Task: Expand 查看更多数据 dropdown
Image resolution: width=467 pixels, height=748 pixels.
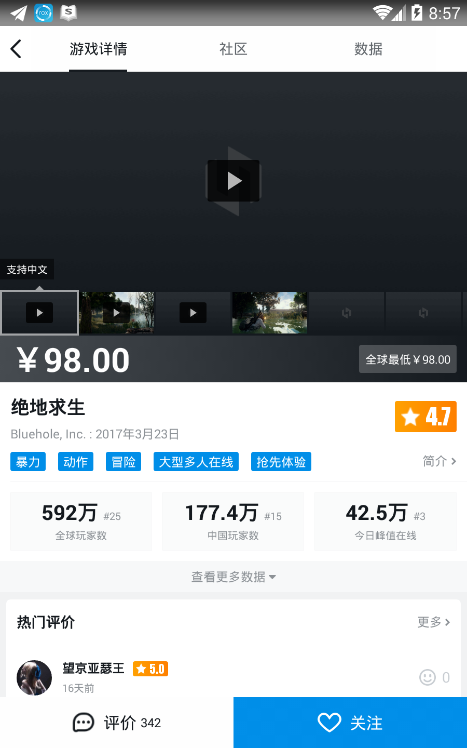Action: pyautogui.click(x=233, y=577)
